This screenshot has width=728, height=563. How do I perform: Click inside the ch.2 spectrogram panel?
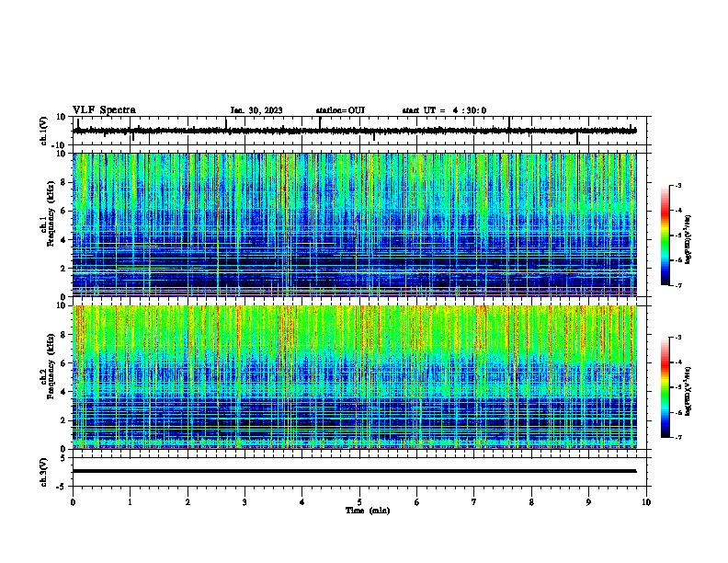(354, 377)
